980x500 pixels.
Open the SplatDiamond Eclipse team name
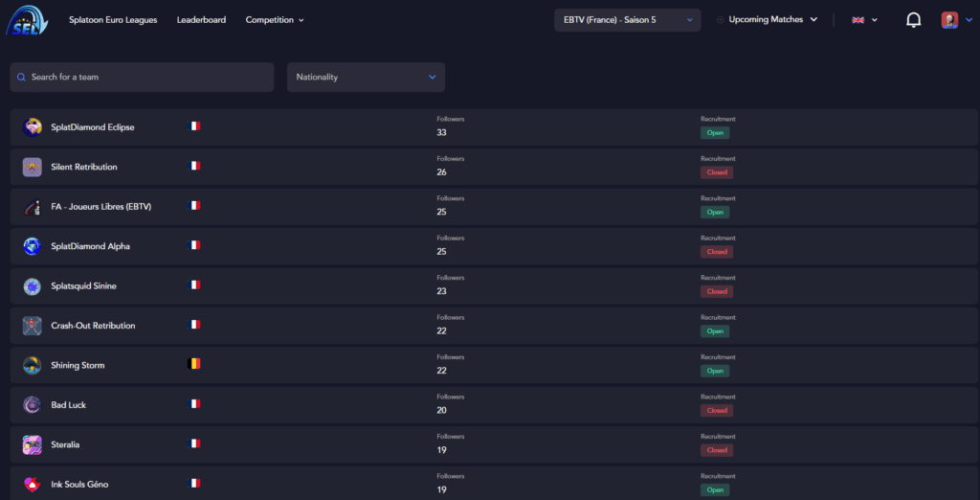click(93, 127)
